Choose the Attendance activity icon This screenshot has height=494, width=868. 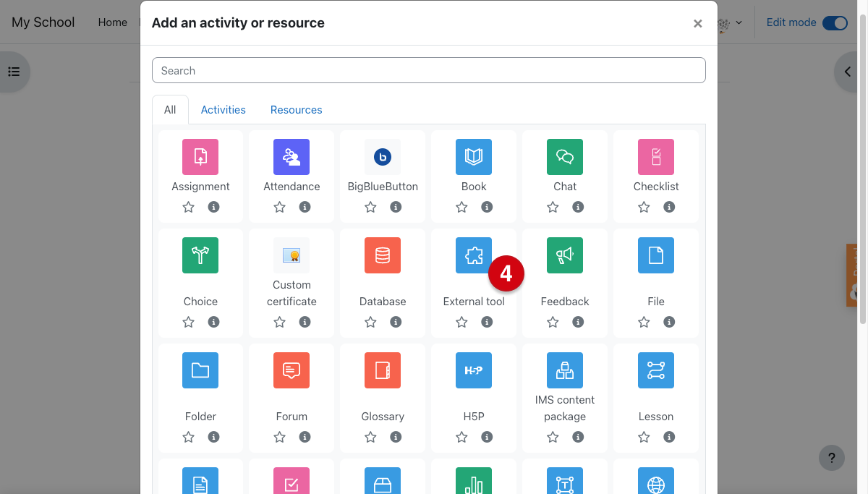coord(292,157)
